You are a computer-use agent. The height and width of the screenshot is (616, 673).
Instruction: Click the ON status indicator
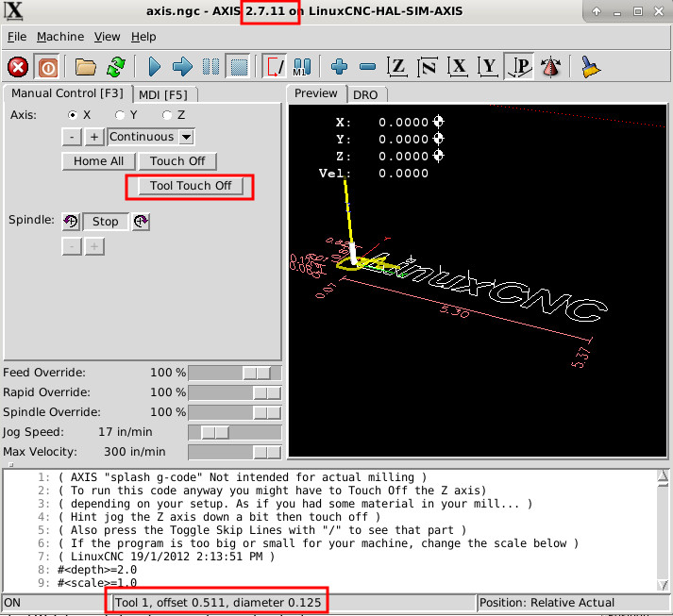pos(12,603)
